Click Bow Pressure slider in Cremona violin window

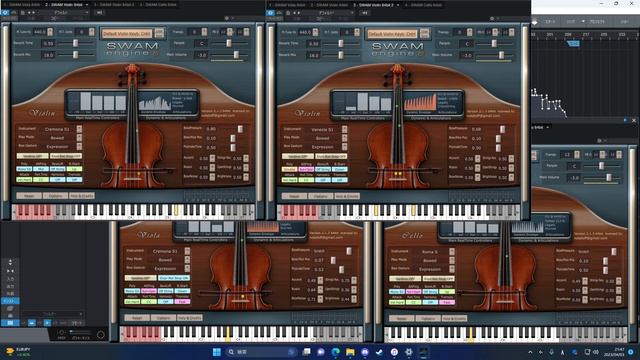(240, 129)
